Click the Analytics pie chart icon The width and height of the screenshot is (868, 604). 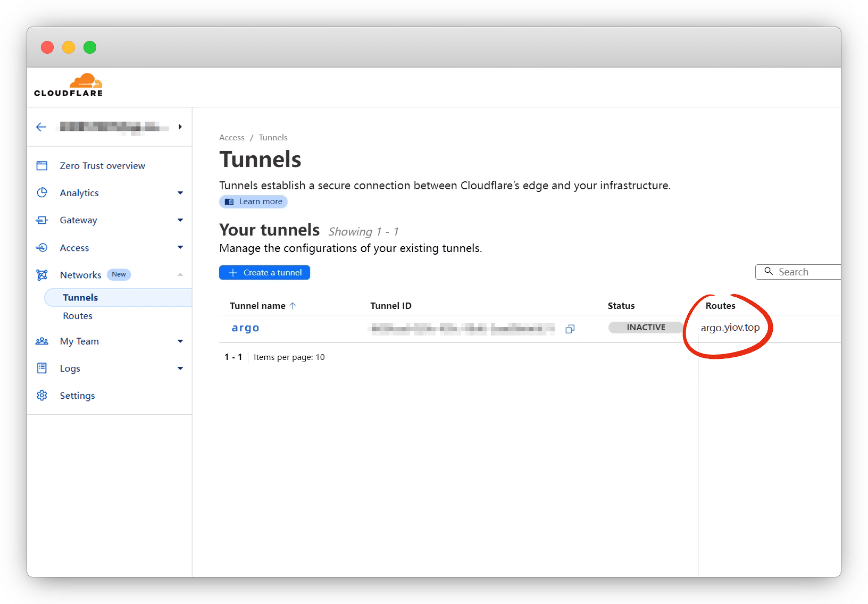[42, 193]
